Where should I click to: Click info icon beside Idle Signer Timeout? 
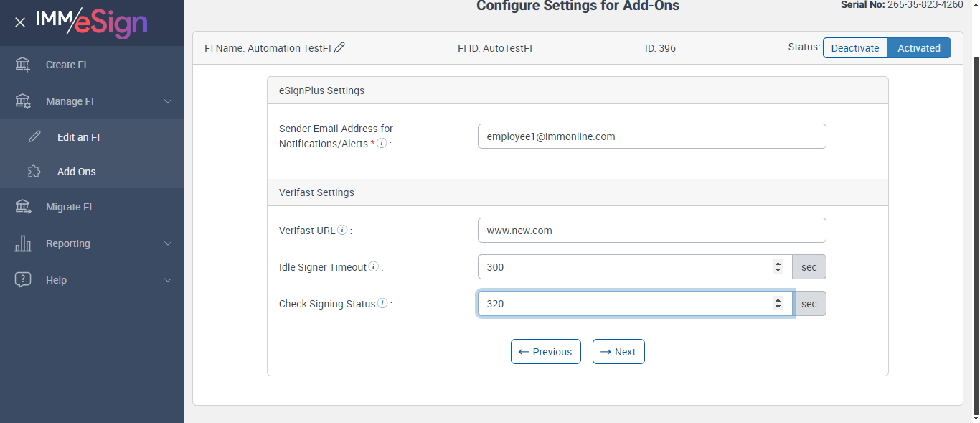pos(373,267)
